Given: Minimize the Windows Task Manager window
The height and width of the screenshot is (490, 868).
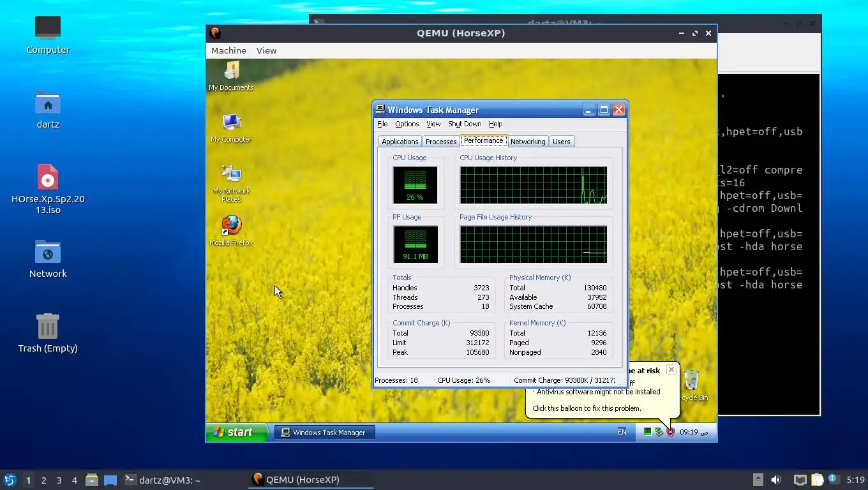Looking at the screenshot, I should 589,110.
